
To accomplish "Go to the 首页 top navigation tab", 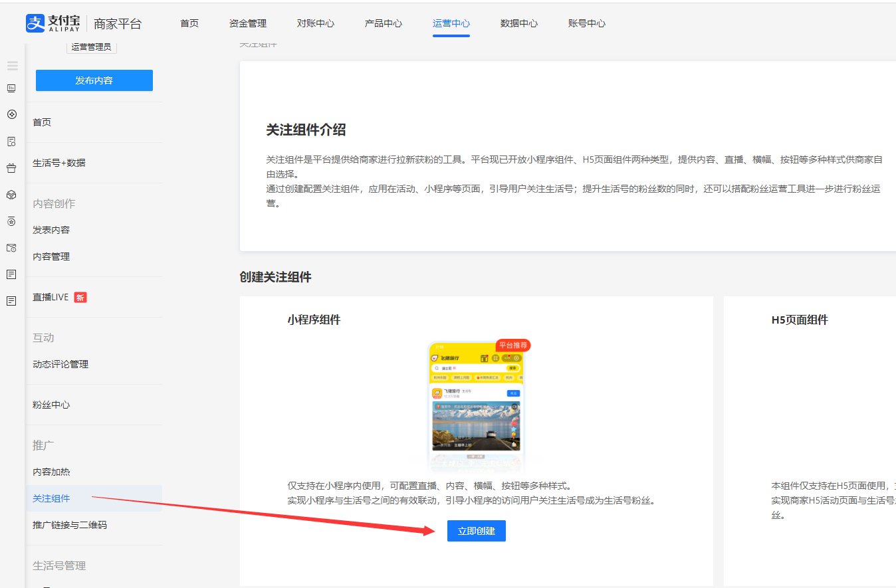I will pos(189,23).
